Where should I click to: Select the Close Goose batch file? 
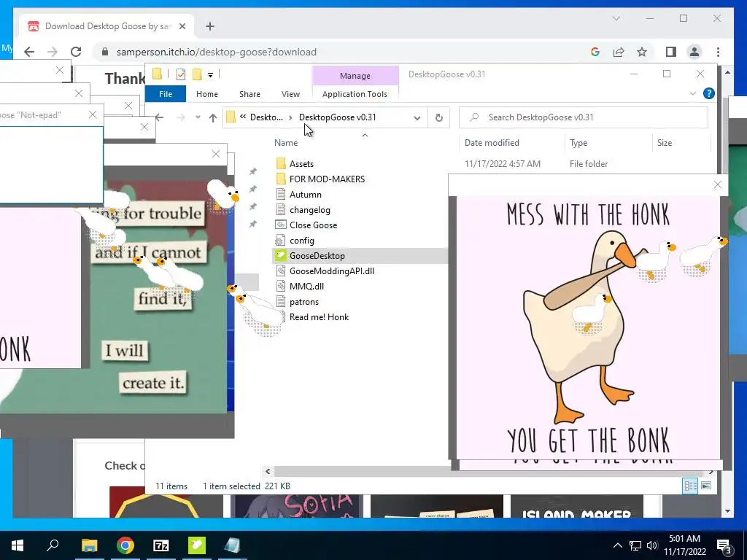[313, 225]
